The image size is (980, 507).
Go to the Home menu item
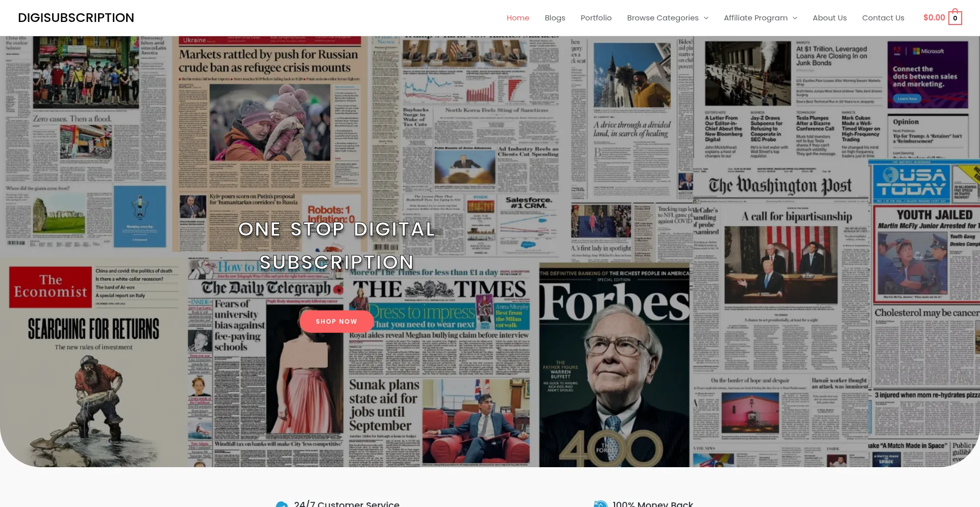(x=518, y=18)
